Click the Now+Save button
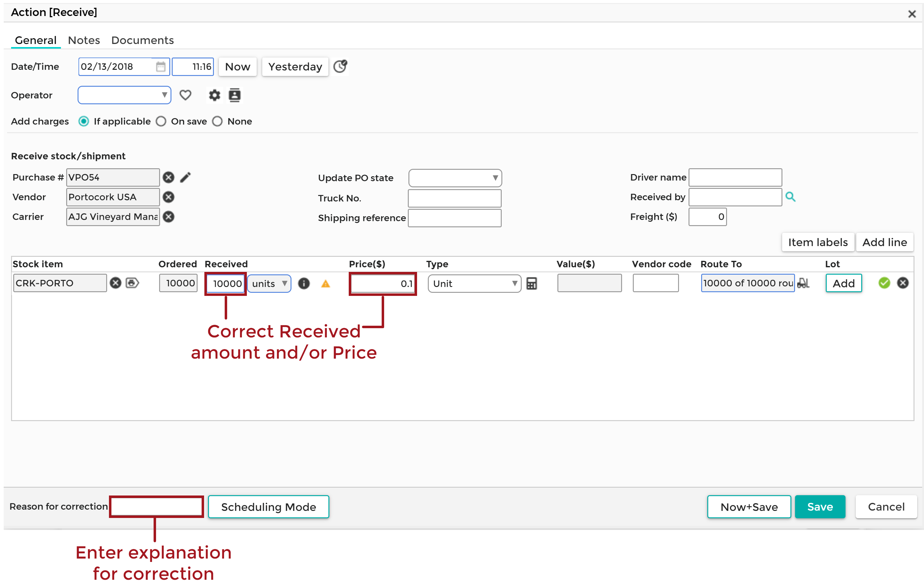This screenshot has width=924, height=585. pos(749,507)
